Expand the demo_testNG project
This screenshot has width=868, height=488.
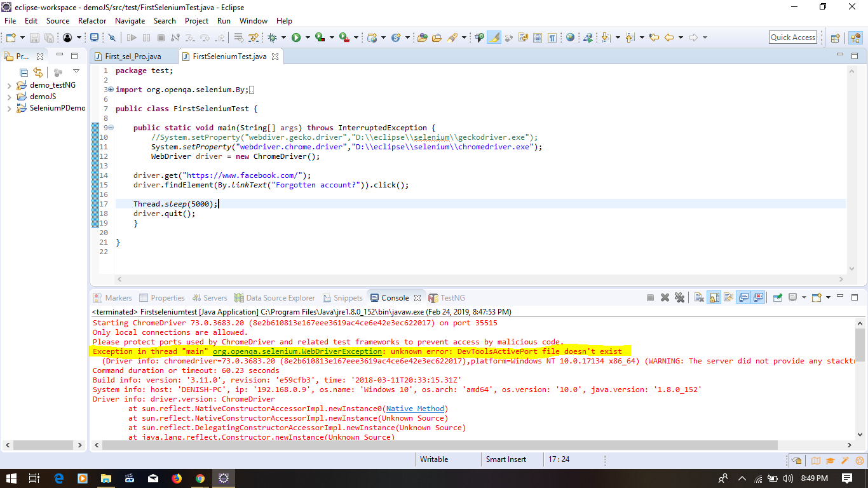(10, 85)
